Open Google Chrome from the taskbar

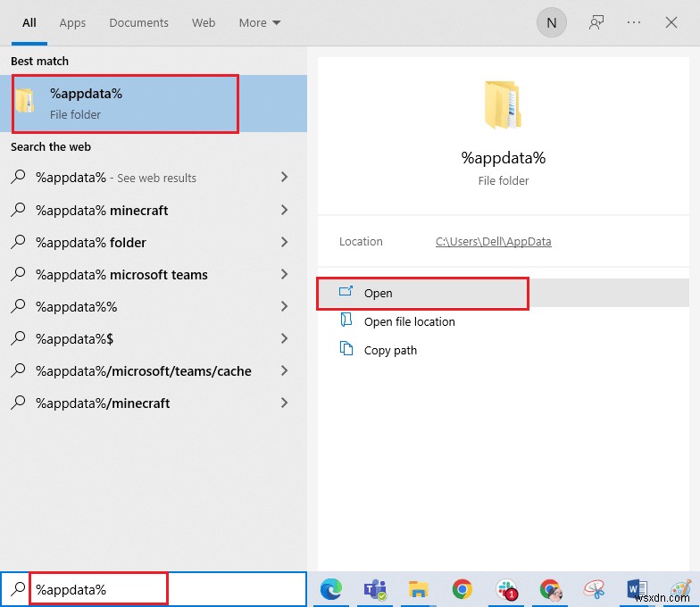pos(462,589)
